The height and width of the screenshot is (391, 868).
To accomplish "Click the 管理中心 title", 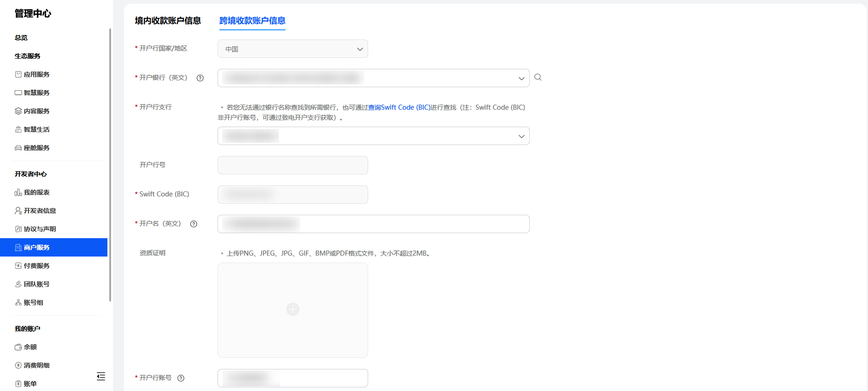I will point(33,13).
